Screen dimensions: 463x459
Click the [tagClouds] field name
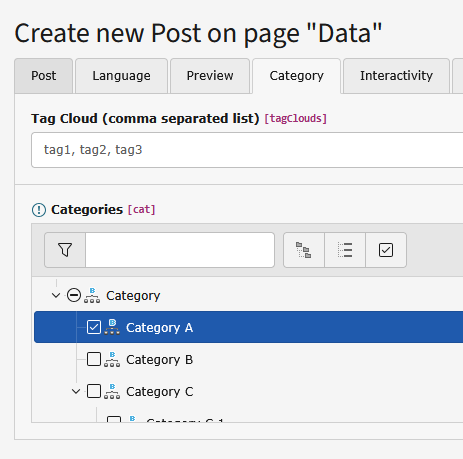(x=295, y=119)
